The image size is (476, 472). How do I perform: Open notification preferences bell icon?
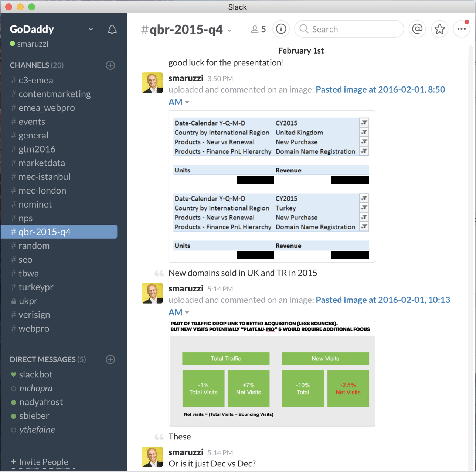(x=112, y=30)
